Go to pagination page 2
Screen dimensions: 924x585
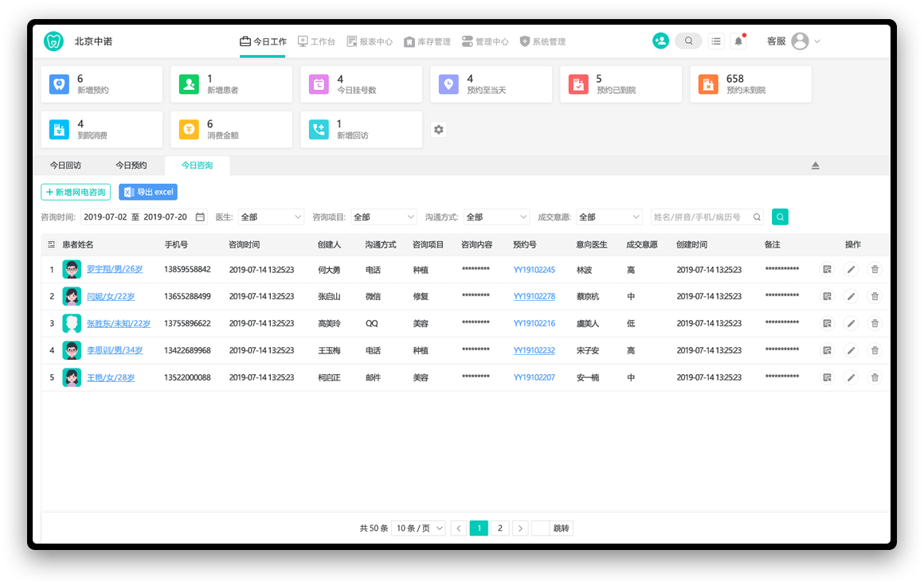click(499, 528)
